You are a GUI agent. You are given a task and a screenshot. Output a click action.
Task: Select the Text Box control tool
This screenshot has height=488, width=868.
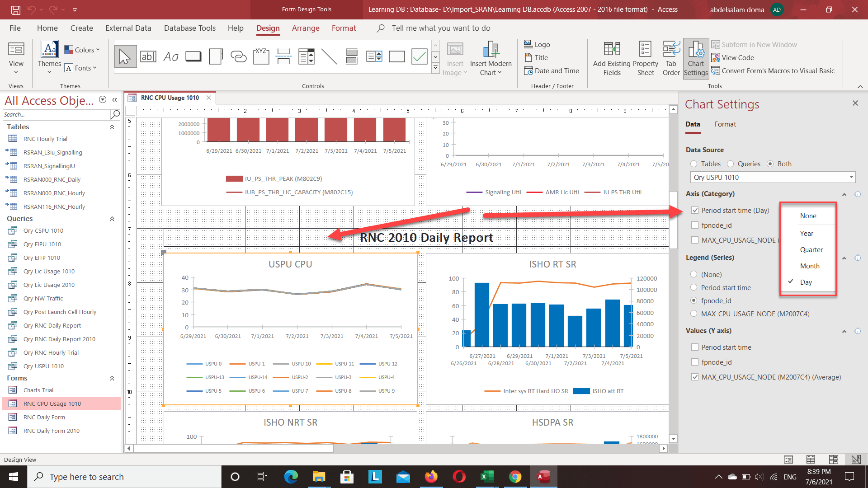click(x=148, y=57)
